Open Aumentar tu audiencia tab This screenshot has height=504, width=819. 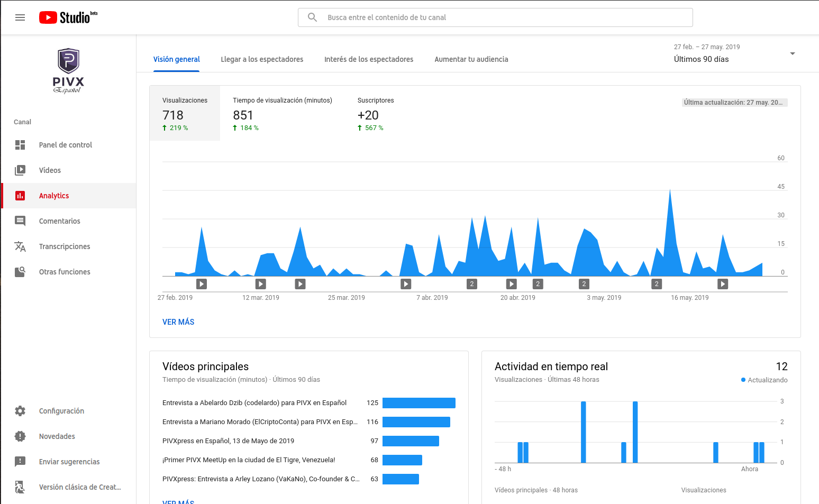coord(471,59)
